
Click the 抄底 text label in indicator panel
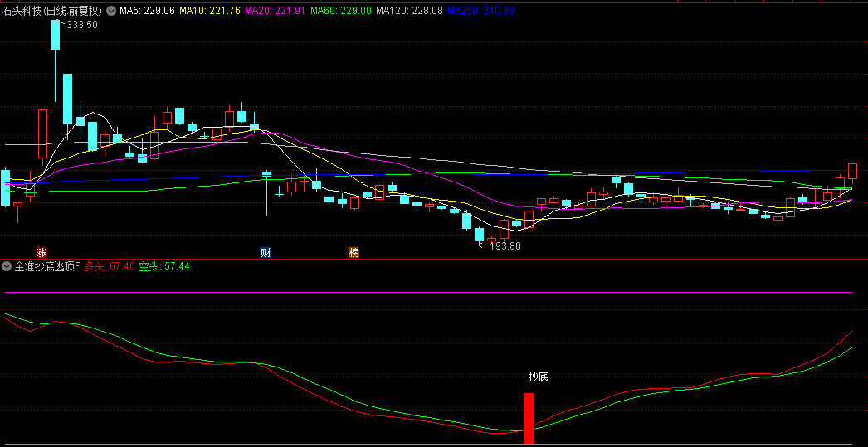[x=538, y=377]
